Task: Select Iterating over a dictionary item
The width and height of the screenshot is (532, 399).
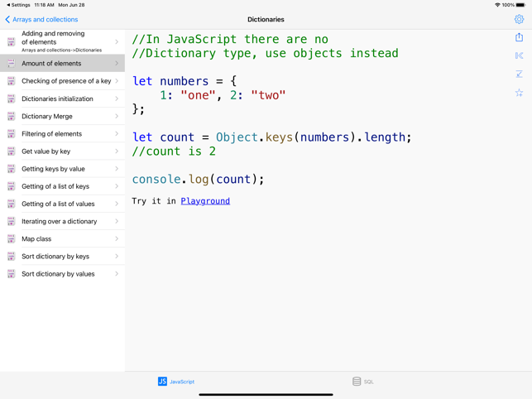Action: pyautogui.click(x=59, y=222)
